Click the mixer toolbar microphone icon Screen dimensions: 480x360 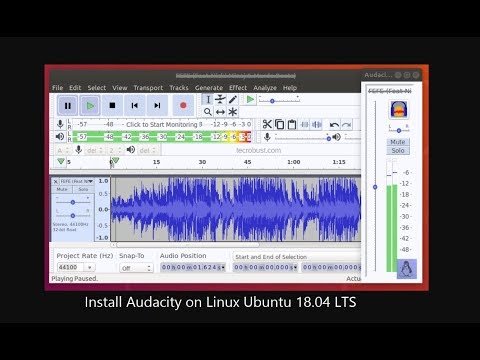point(267,137)
